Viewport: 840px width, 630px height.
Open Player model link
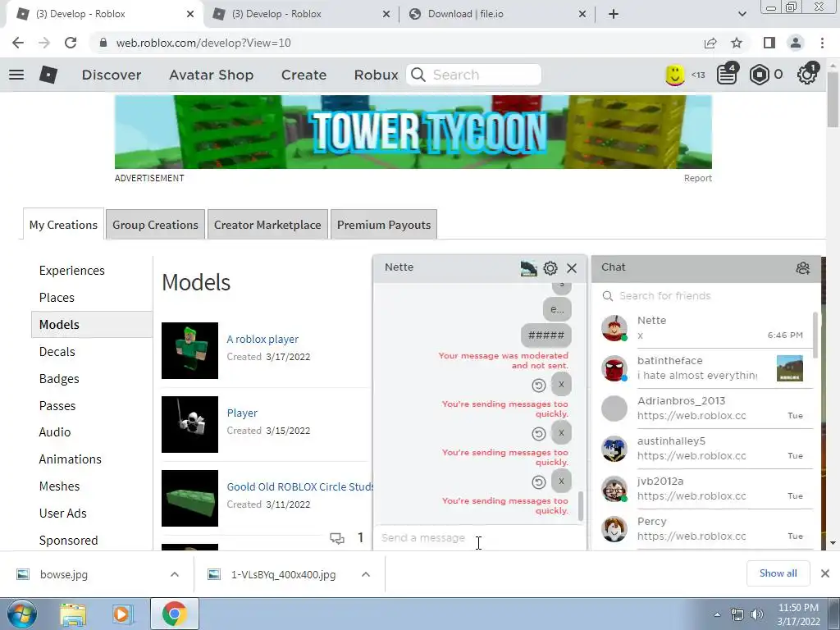click(242, 413)
